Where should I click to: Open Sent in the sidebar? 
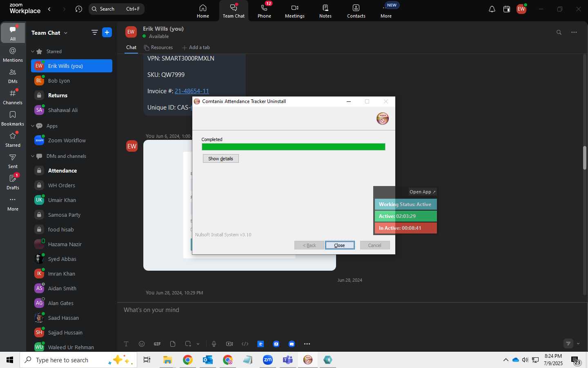[13, 161]
